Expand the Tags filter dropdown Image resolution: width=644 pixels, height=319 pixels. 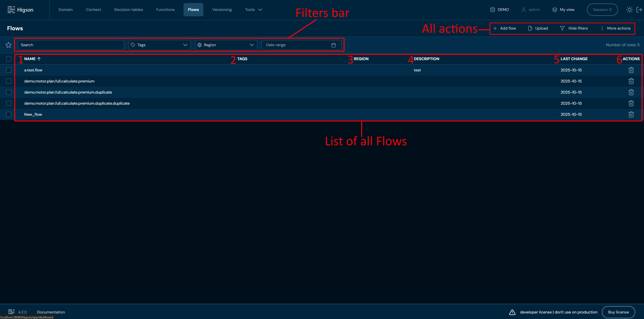[x=159, y=45]
